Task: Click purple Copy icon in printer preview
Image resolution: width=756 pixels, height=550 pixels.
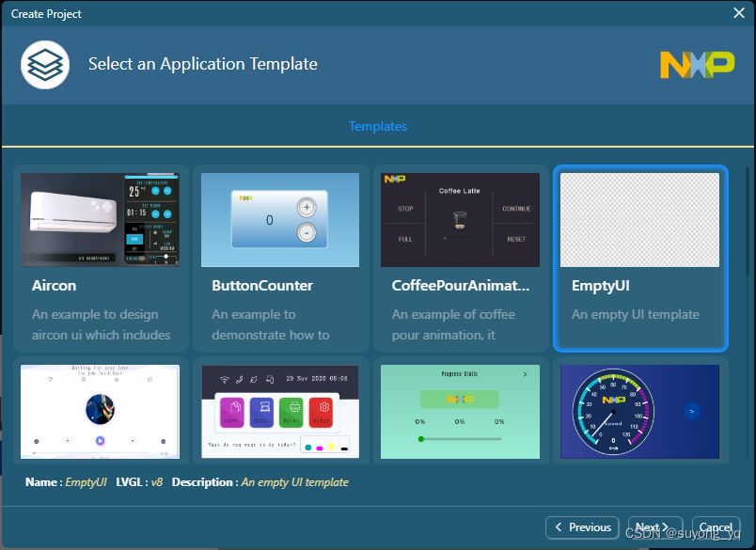Action: pyautogui.click(x=232, y=413)
